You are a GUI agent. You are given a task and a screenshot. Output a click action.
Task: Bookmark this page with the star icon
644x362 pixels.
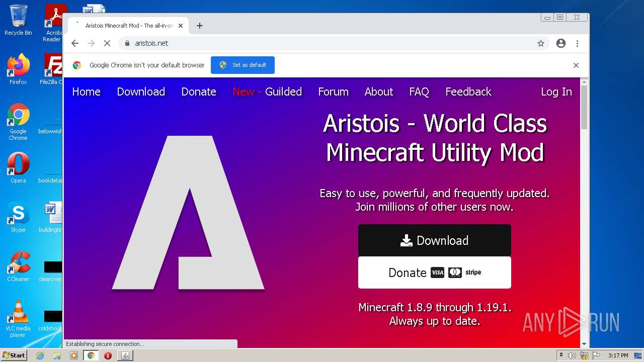[541, 43]
